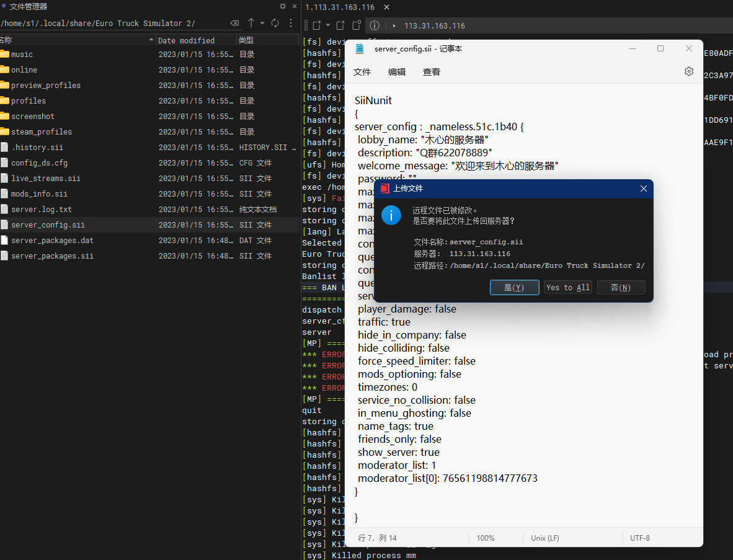Minimize the Notepad window
733x560 pixels.
click(632, 48)
